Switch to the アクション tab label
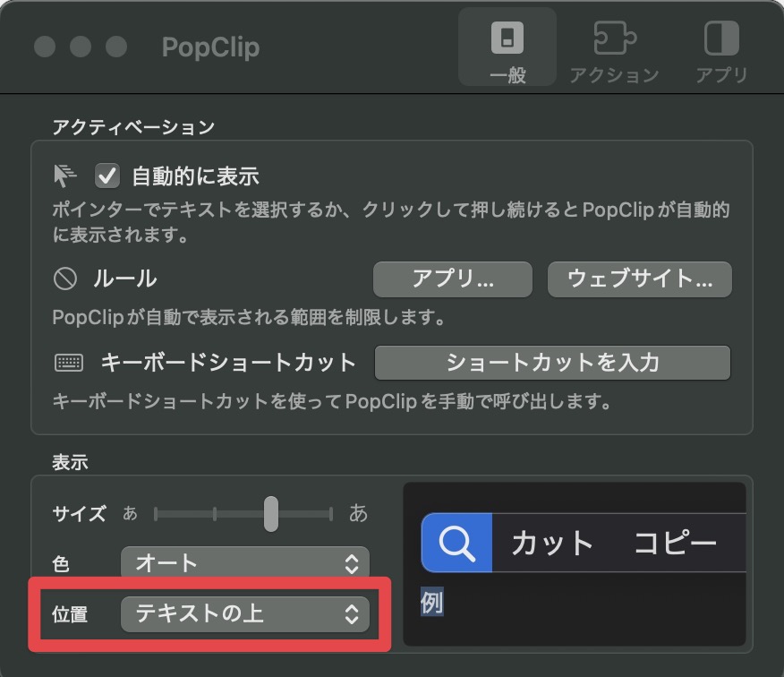 [x=614, y=75]
